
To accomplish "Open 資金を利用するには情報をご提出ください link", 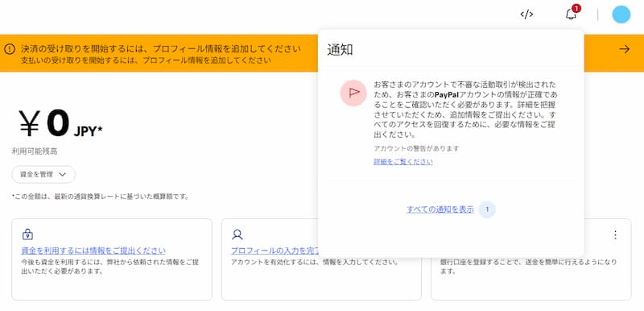I will click(x=93, y=251).
